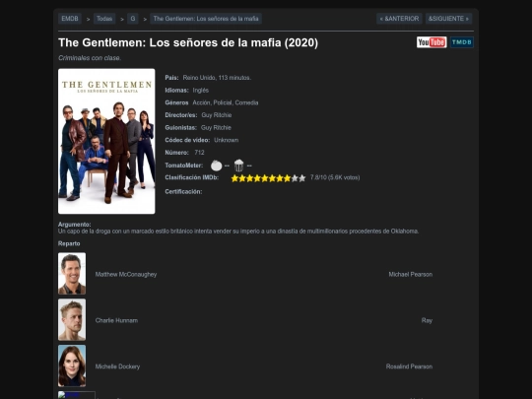532x399 pixels.
Task: Go to the previous movie (ANTERIOR)
Action: click(399, 19)
